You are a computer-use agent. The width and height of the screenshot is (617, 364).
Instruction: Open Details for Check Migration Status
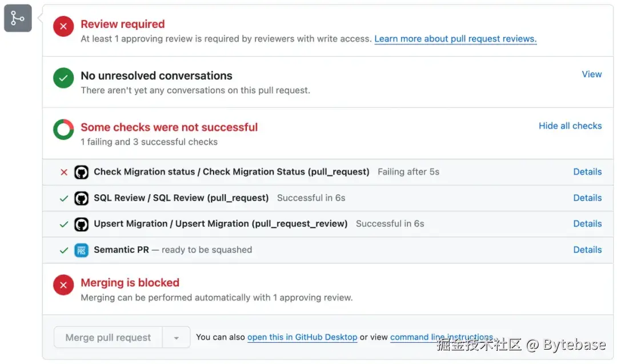(587, 172)
